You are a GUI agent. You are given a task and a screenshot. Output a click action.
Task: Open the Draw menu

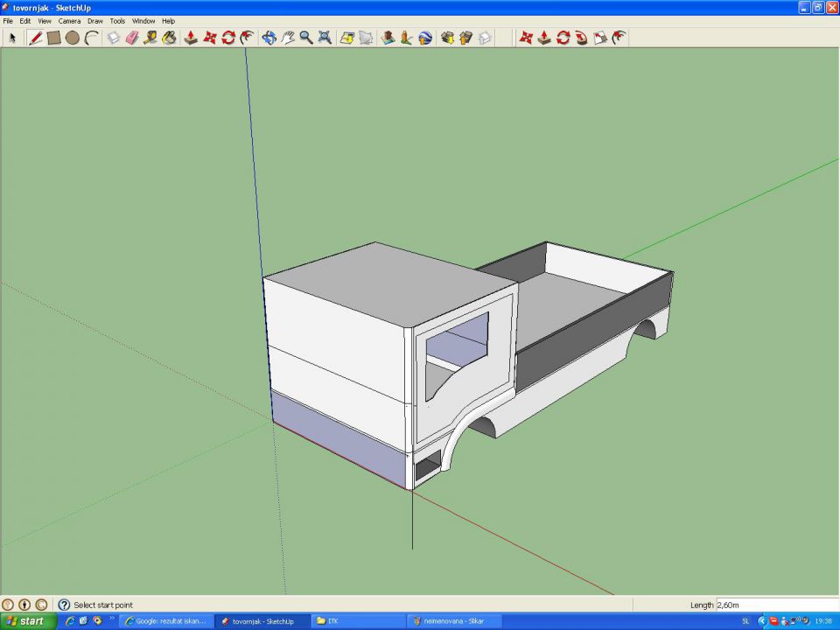95,21
